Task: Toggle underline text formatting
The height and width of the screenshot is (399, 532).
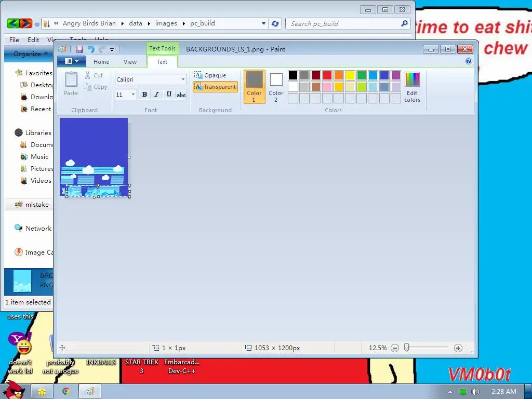Action: pos(169,95)
